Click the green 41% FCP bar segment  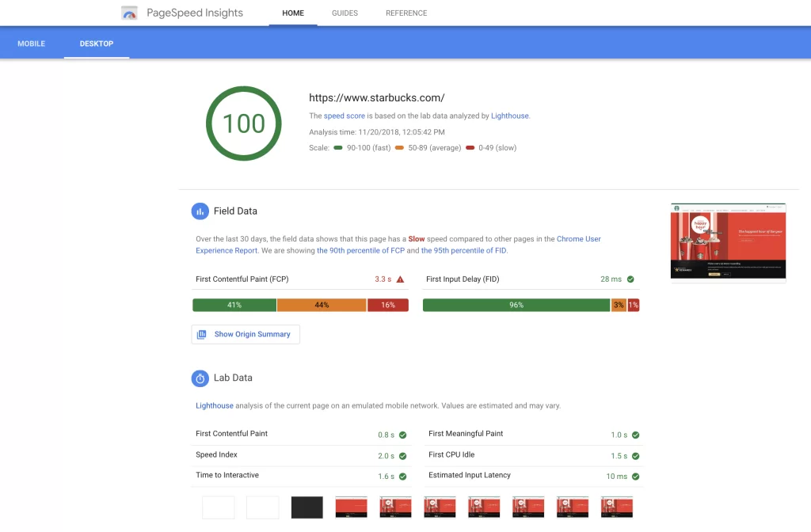coord(234,305)
